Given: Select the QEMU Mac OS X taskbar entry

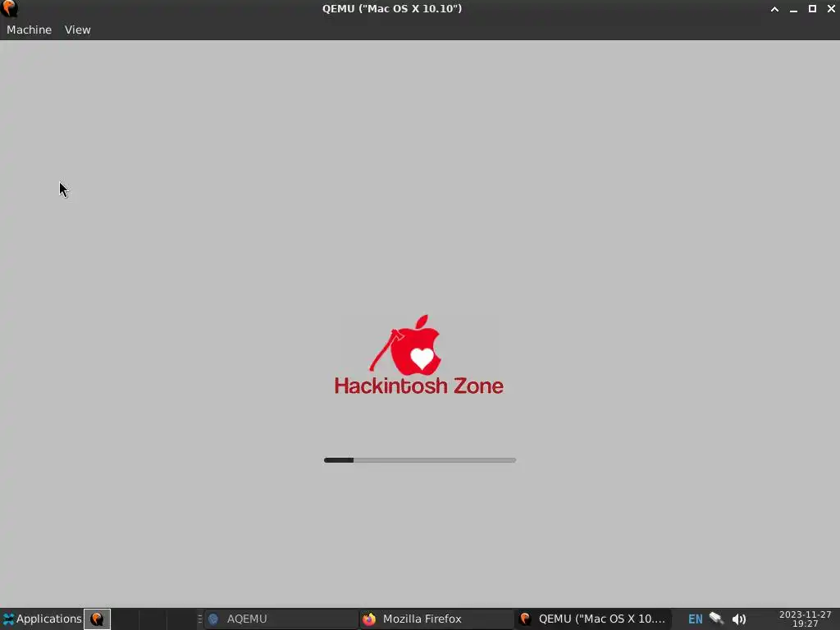Looking at the screenshot, I should (x=592, y=619).
